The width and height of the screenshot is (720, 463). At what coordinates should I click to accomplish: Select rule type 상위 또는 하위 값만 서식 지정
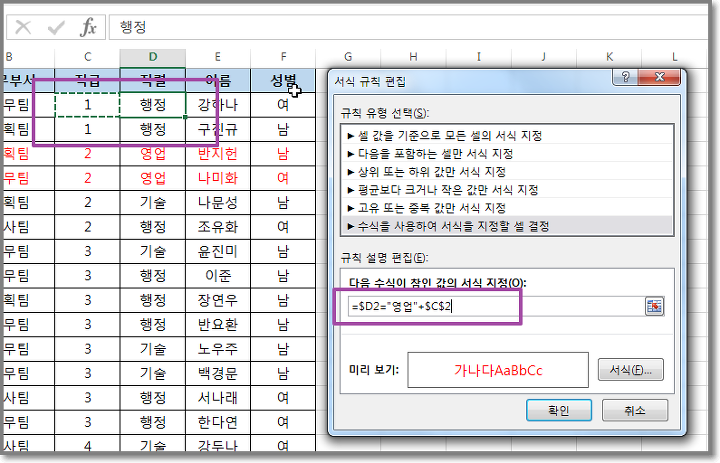(507, 172)
